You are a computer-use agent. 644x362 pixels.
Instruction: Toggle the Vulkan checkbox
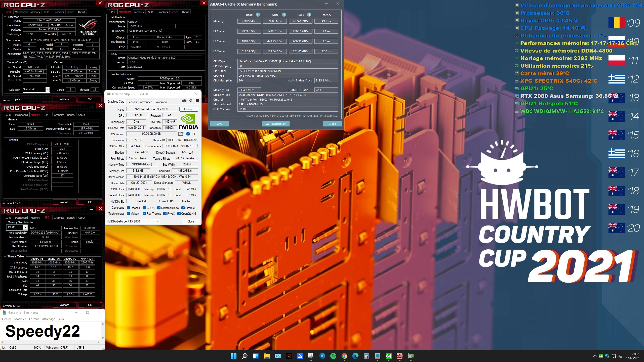(x=128, y=213)
